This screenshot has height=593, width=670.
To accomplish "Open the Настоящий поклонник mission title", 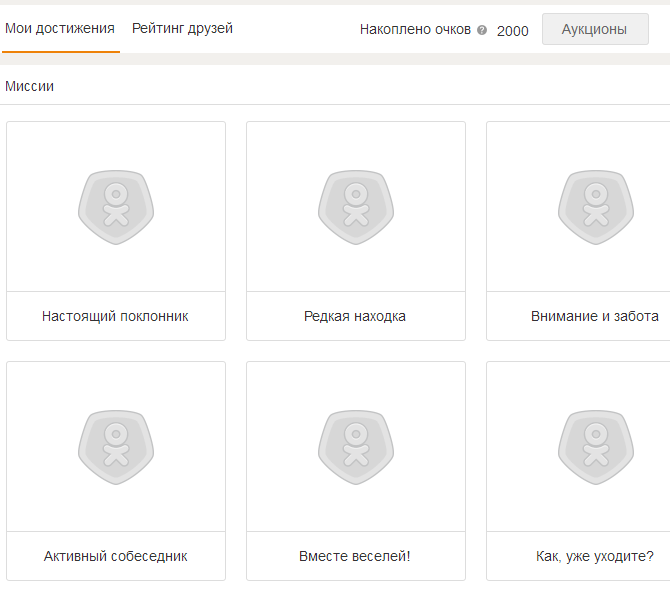I will click(x=115, y=316).
